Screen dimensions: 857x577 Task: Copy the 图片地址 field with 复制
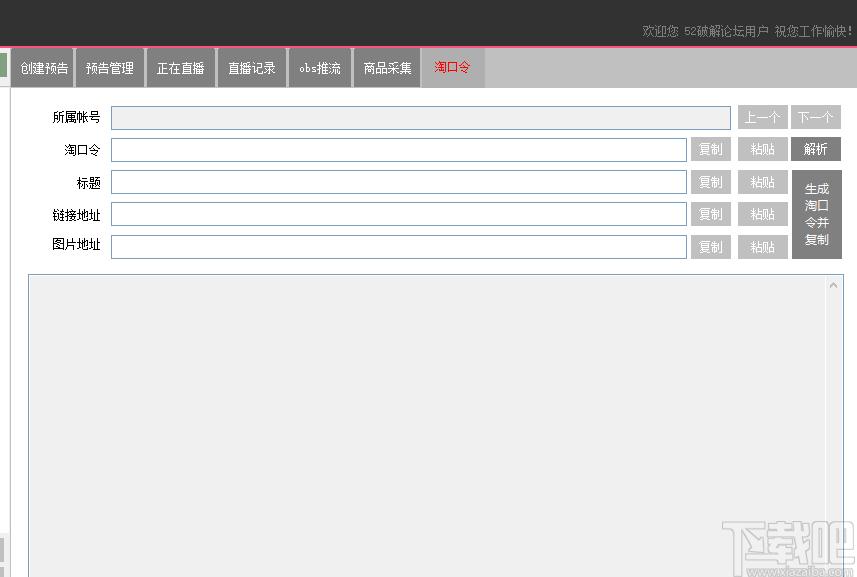pos(711,247)
